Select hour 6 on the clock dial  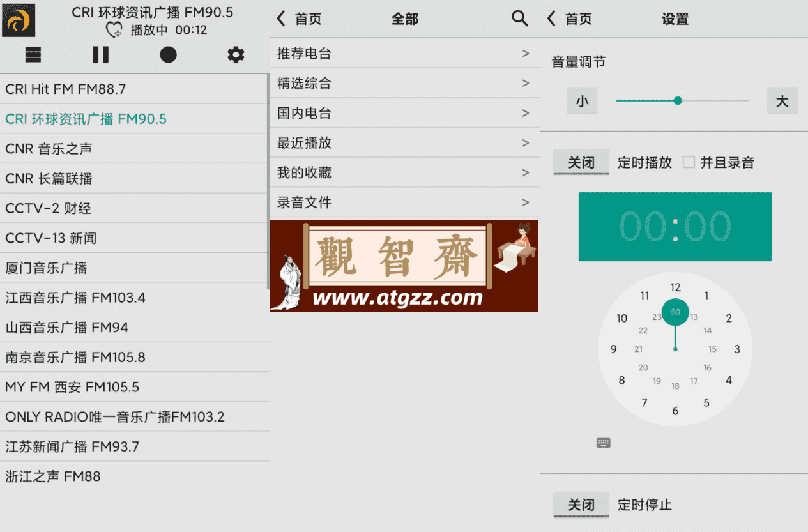[675, 411]
